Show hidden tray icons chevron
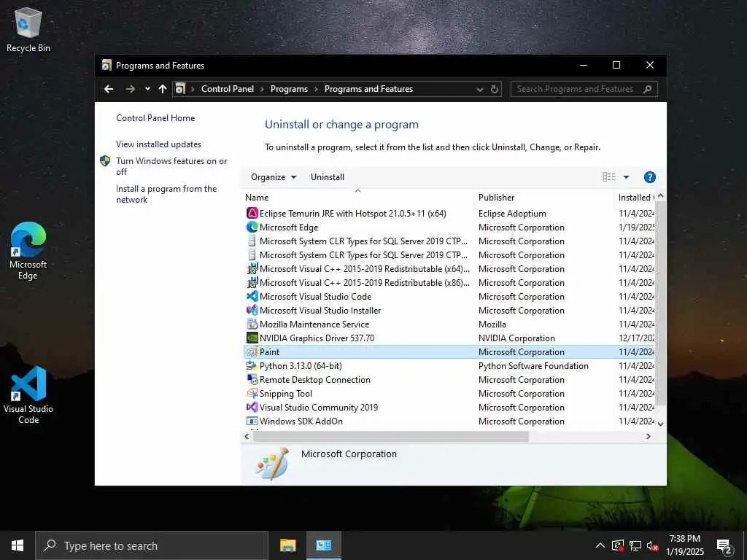This screenshot has height=560, width=747. [x=600, y=545]
